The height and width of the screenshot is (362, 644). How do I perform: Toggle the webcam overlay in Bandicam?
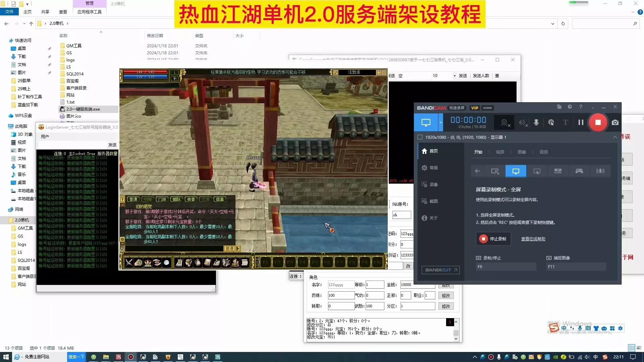point(504,122)
